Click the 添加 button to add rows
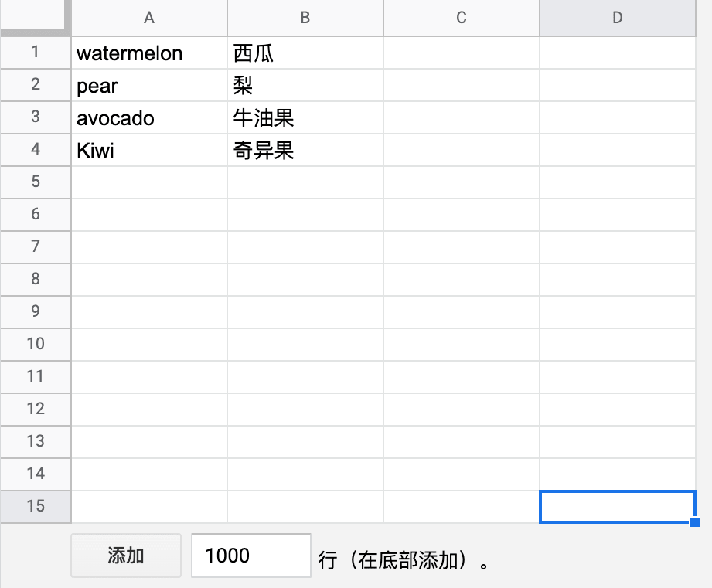 126,556
